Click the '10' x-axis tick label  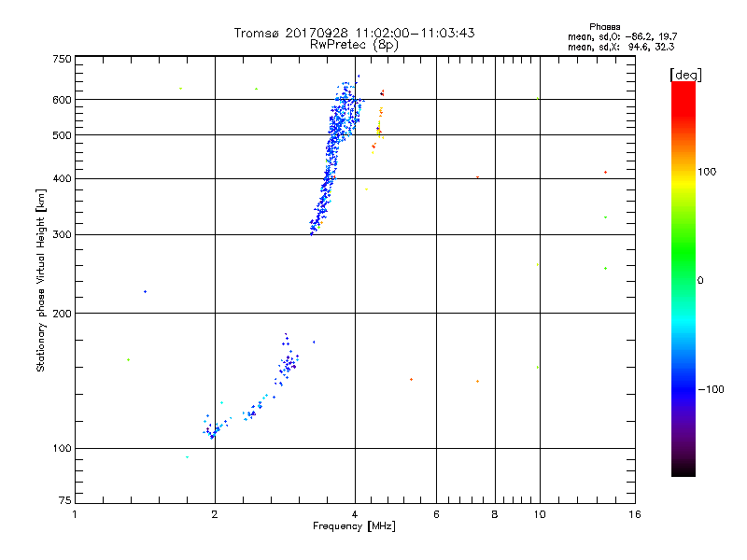pyautogui.click(x=540, y=514)
